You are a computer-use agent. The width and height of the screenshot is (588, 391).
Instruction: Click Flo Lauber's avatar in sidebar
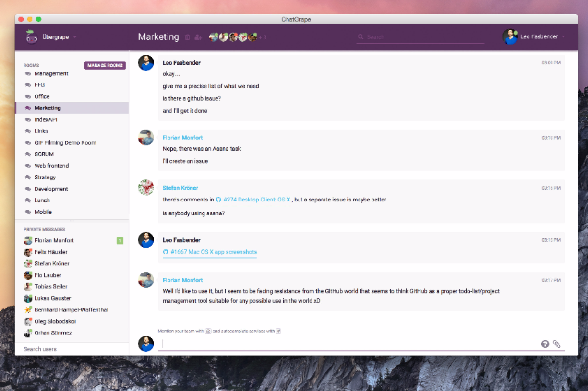[28, 275]
